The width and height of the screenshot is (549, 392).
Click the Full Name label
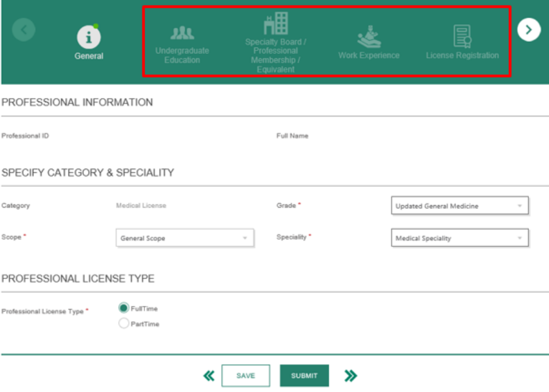click(292, 136)
